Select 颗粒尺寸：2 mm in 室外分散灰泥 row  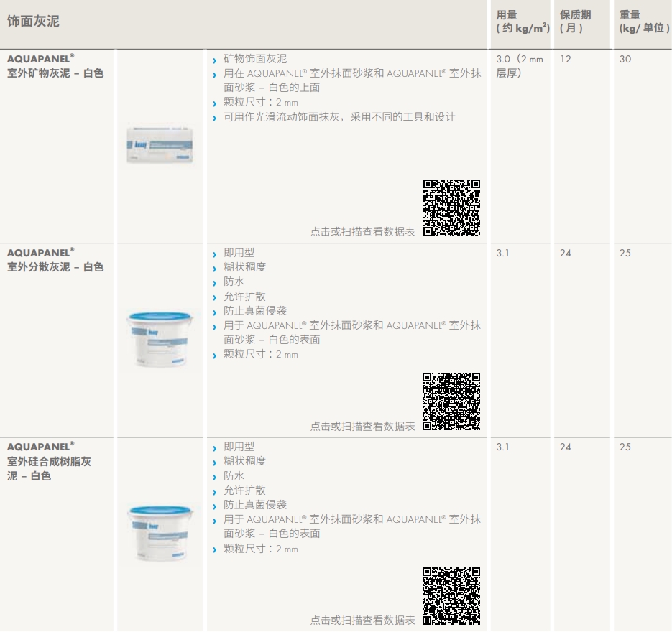click(x=261, y=354)
